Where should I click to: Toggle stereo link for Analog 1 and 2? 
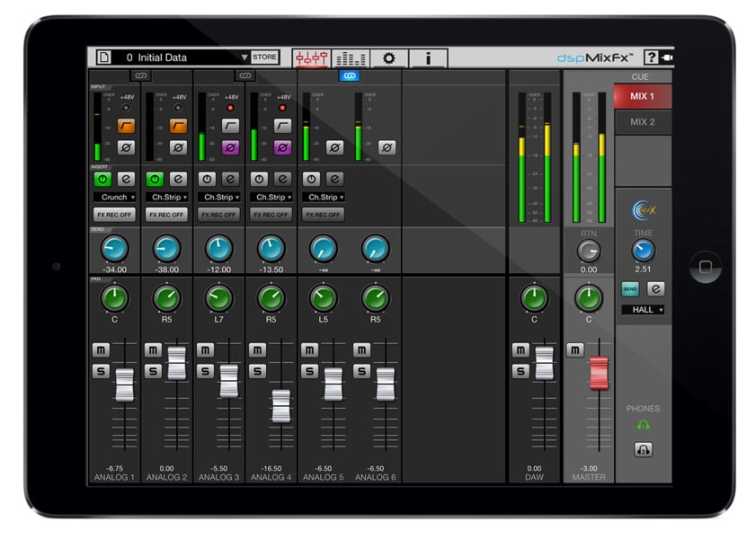[141, 75]
